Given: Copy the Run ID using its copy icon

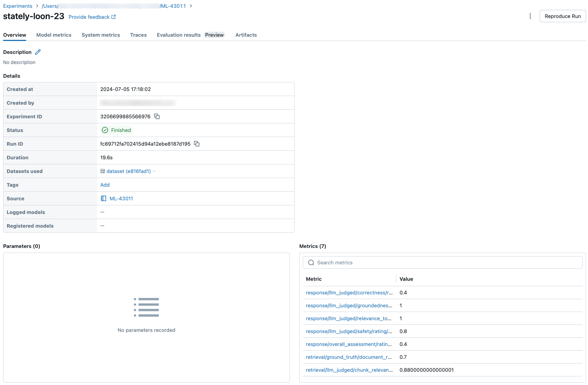Looking at the screenshot, I should click(197, 144).
